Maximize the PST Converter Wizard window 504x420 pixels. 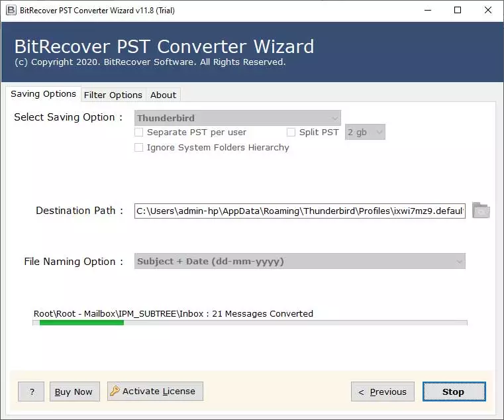[458, 11]
